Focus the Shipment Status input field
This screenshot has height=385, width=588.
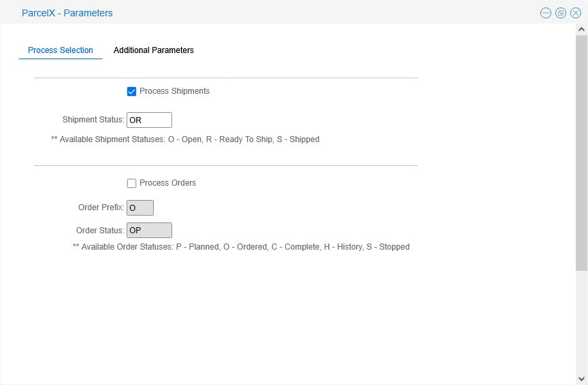tap(149, 120)
